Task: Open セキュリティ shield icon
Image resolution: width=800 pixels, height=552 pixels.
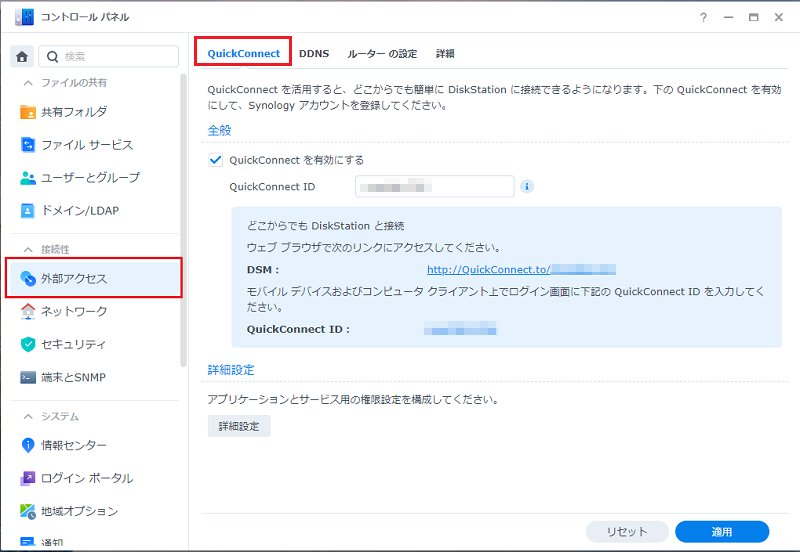Action: point(28,344)
